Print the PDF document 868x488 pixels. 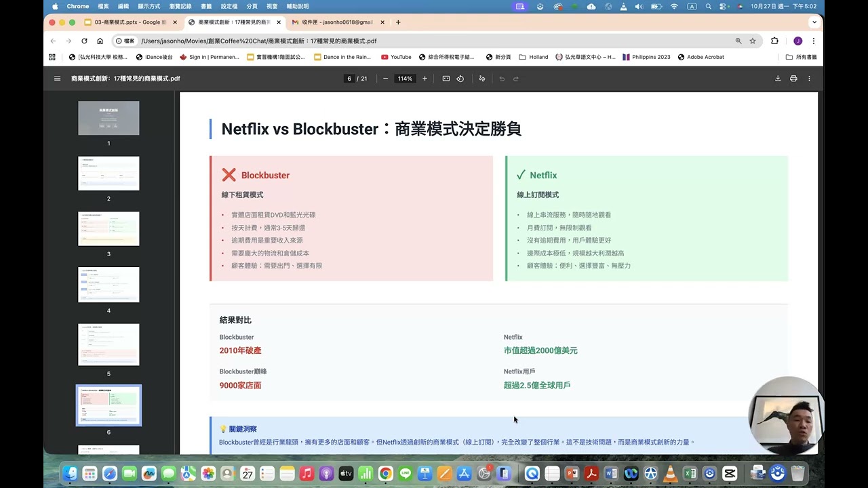coord(793,79)
